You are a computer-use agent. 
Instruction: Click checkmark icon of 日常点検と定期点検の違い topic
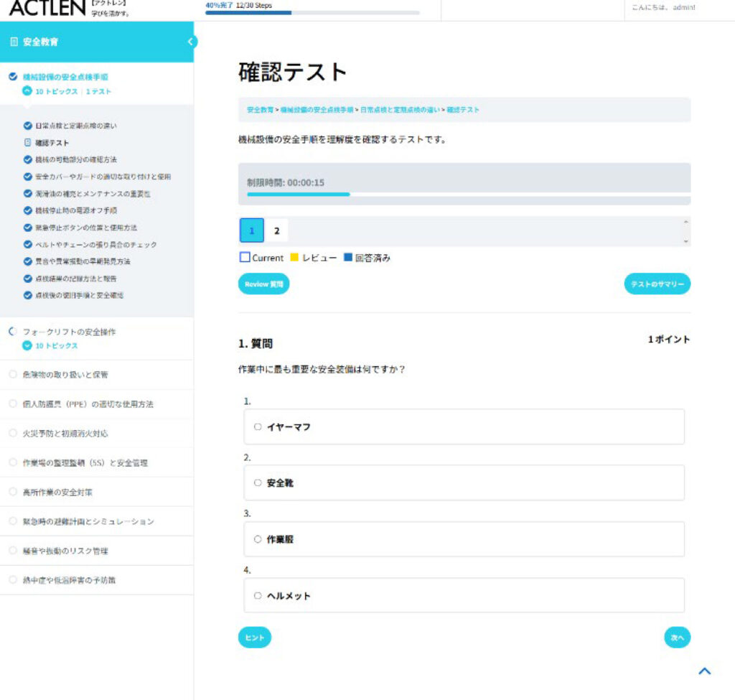pyautogui.click(x=28, y=126)
